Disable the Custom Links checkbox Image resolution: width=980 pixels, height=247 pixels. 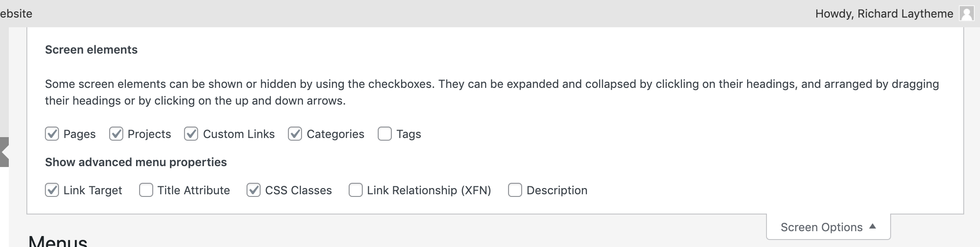click(x=191, y=134)
